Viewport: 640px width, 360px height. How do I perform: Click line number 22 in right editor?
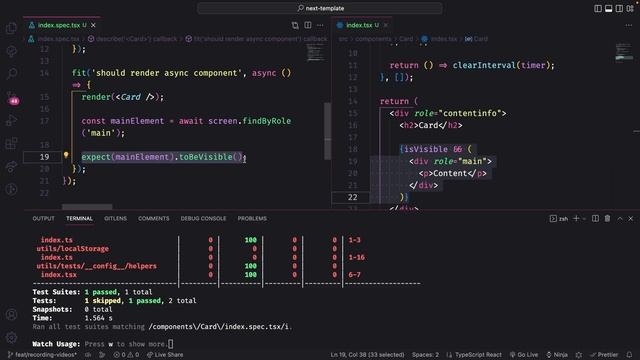pos(353,198)
